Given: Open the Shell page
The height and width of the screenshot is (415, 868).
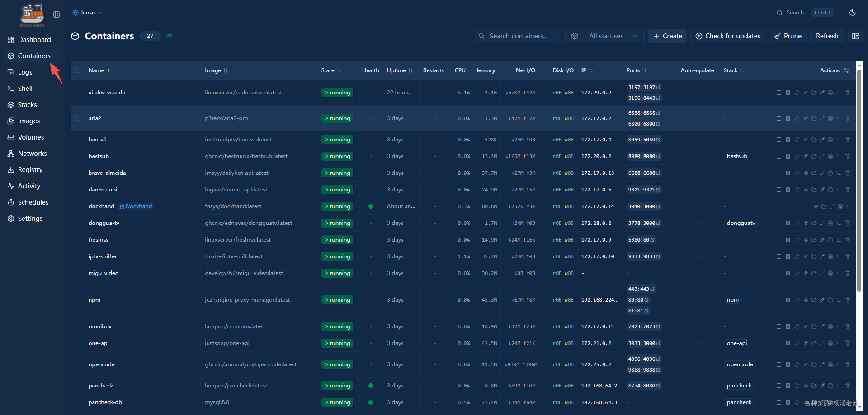Looking at the screenshot, I should pyautogui.click(x=33, y=89).
